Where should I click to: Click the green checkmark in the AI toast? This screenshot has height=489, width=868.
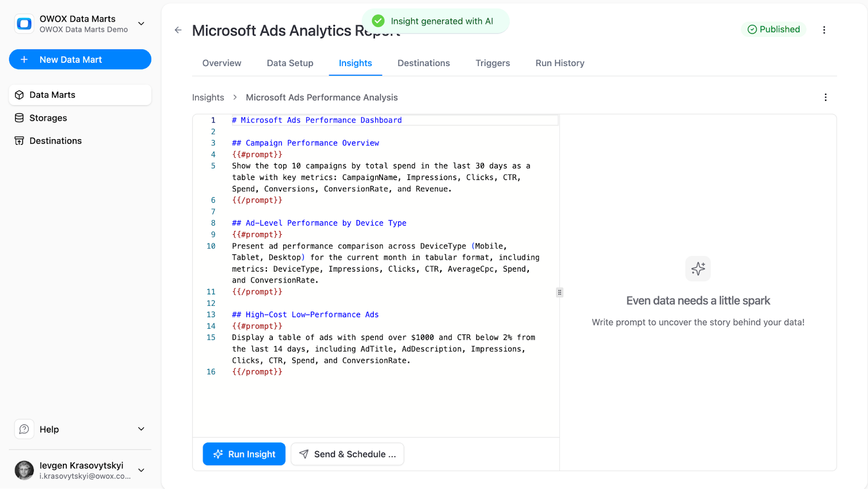[378, 21]
